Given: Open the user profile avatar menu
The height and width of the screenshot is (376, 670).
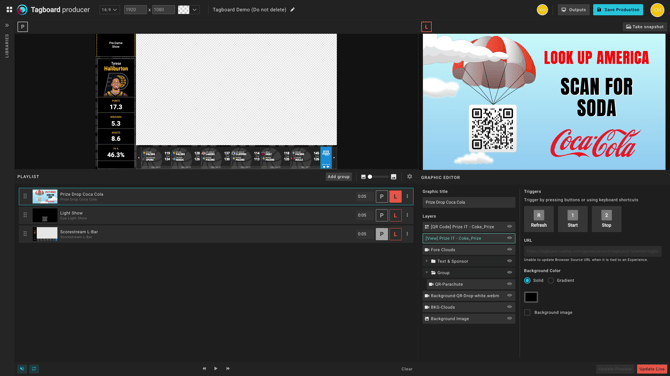Looking at the screenshot, I should [x=657, y=9].
